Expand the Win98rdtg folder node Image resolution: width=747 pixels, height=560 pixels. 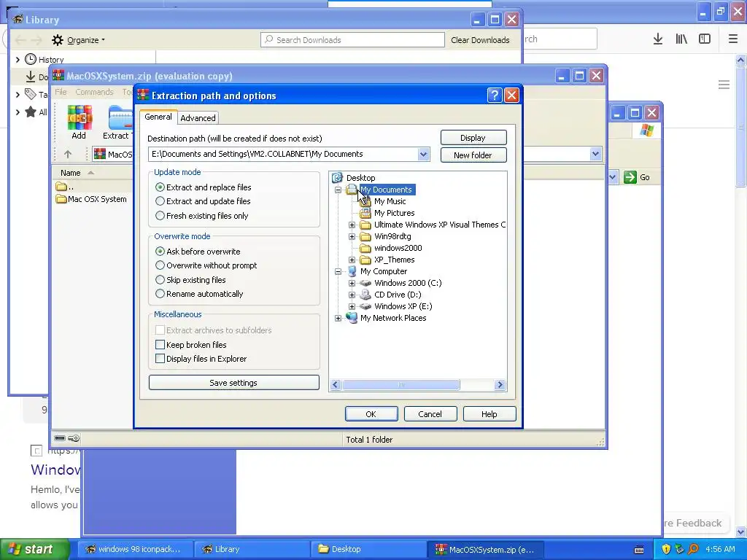pyautogui.click(x=352, y=236)
